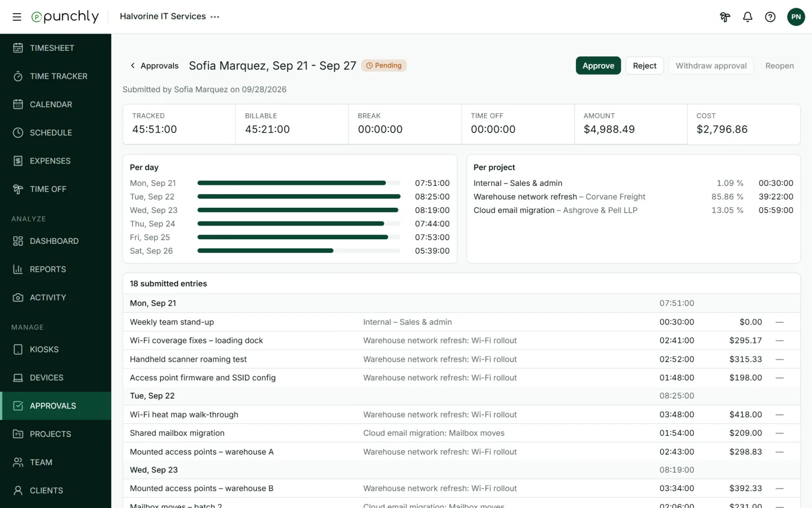Screen dimensions: 812x508
Task: Open the hamburger menu icon
Action: (x=17, y=17)
